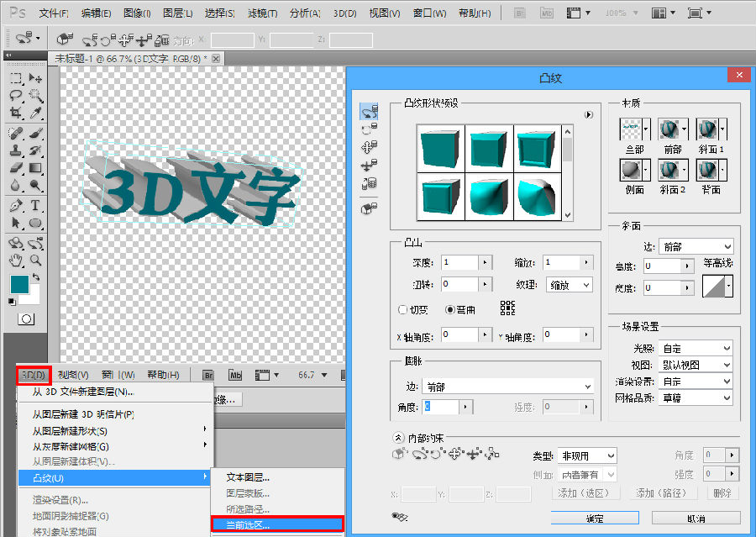Screen dimensions: 756x537
Task: Select the Eyedropper tool
Action: pos(35,113)
